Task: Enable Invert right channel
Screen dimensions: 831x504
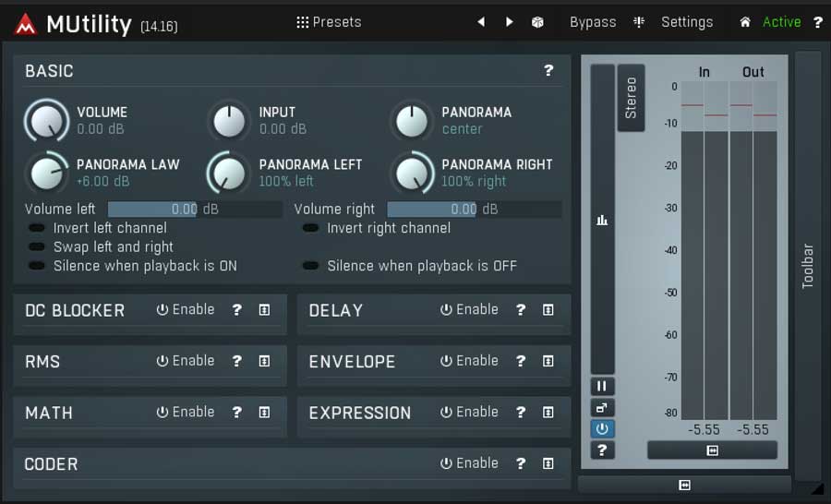Action: 310,228
